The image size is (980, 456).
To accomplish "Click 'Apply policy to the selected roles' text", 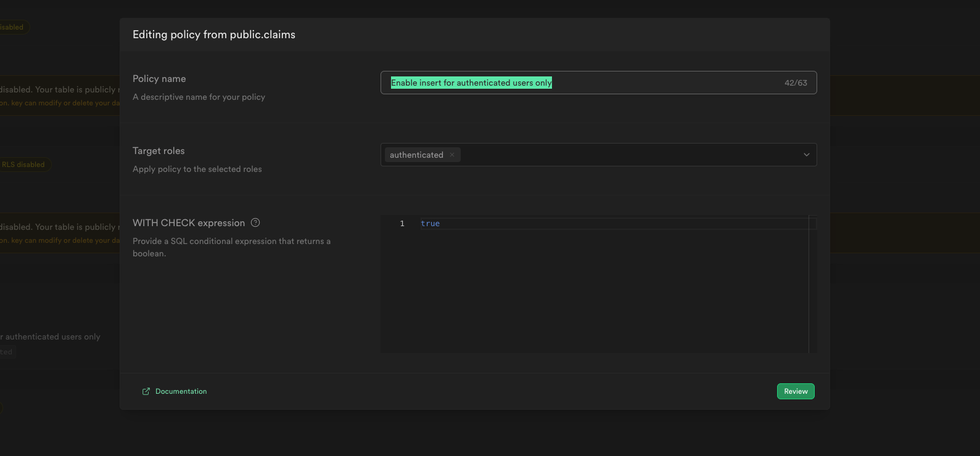I will tap(197, 169).
